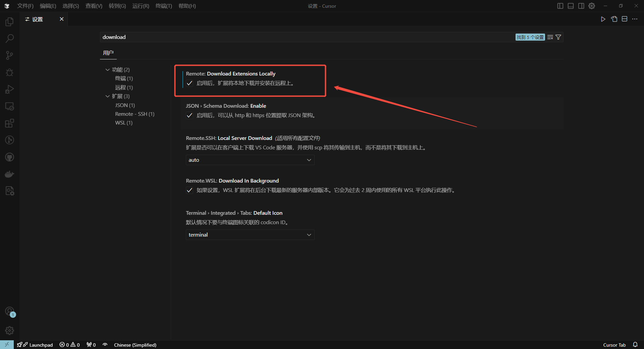The width and height of the screenshot is (644, 349).
Task: Open the 查看(V) menu
Action: 94,6
